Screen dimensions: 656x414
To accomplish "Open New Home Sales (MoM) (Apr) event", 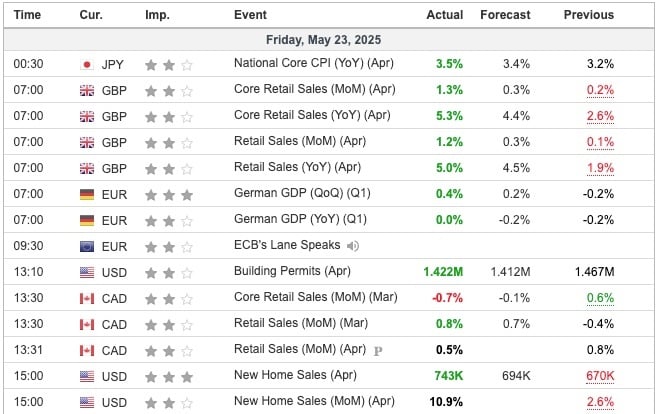I will click(x=314, y=401).
